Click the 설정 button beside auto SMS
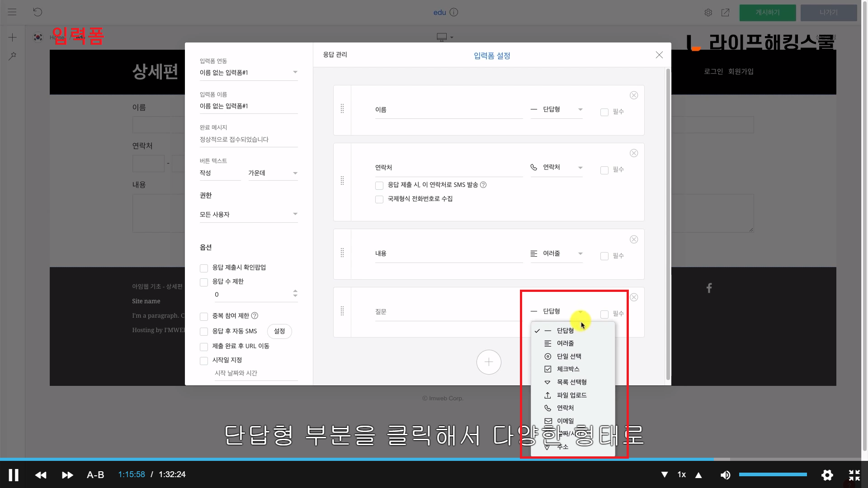This screenshot has width=868, height=488. (x=279, y=331)
